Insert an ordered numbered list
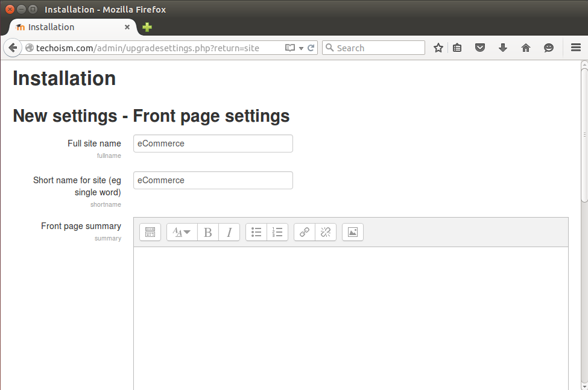588x390 pixels. [x=277, y=232]
